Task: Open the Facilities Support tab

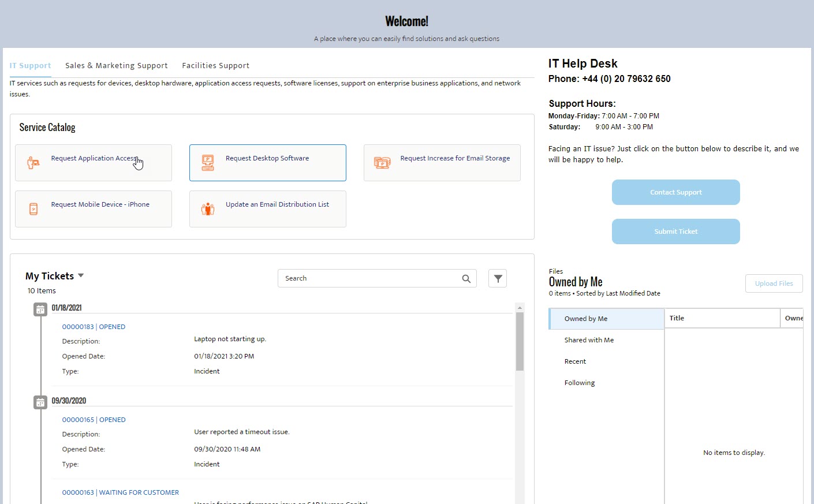Action: click(215, 66)
